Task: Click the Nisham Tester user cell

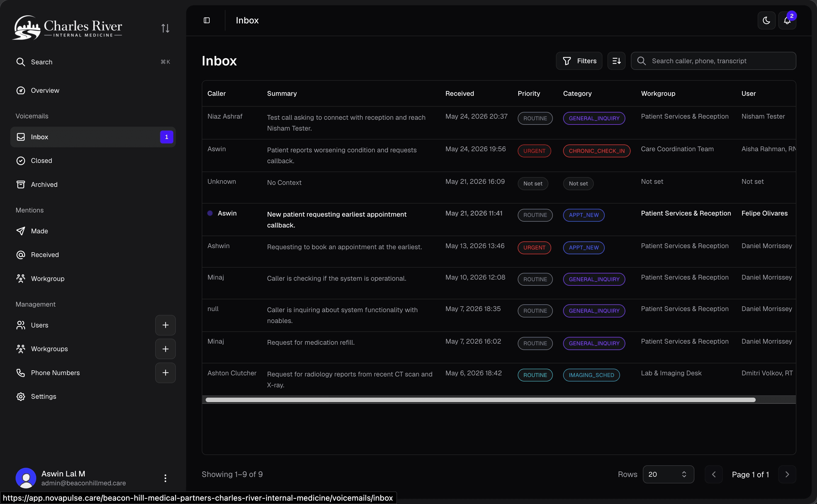Action: (x=763, y=116)
